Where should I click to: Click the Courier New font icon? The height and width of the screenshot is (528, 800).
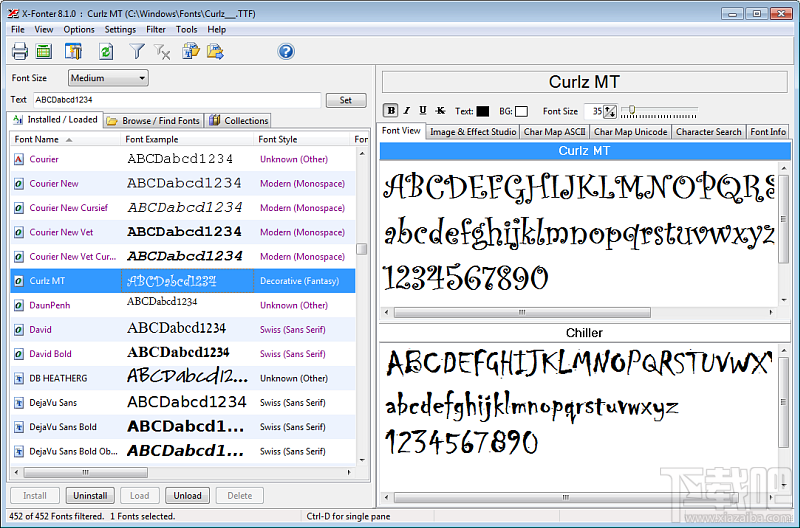(x=19, y=184)
